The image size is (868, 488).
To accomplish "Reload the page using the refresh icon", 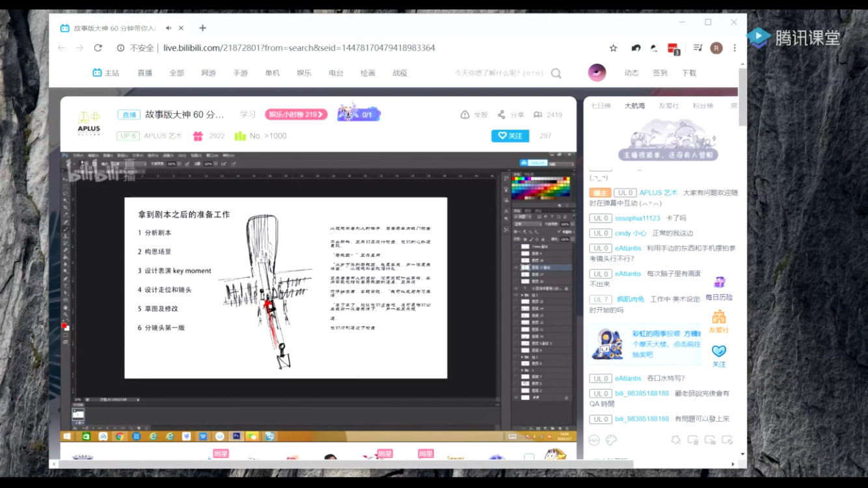I will coord(98,48).
